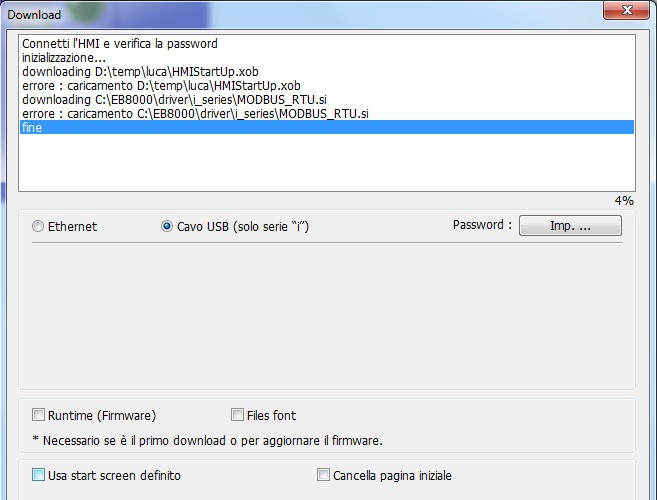Select the highlighted 'fine' log entry
Image resolution: width=657 pixels, height=500 pixels.
coord(327,127)
